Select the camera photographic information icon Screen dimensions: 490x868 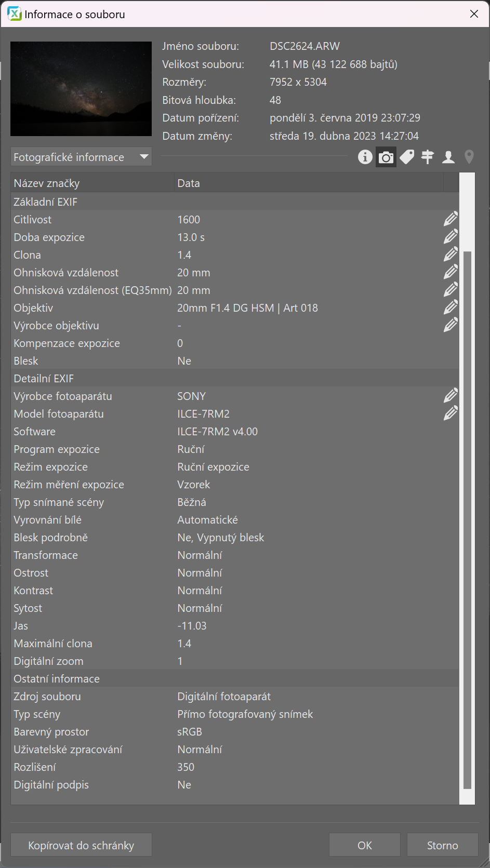pyautogui.click(x=386, y=157)
